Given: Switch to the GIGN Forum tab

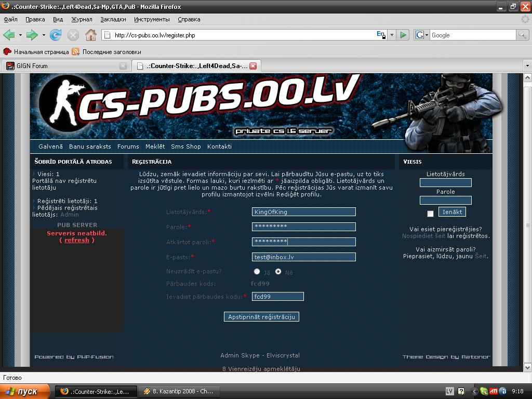Looking at the screenshot, I should click(62, 66).
